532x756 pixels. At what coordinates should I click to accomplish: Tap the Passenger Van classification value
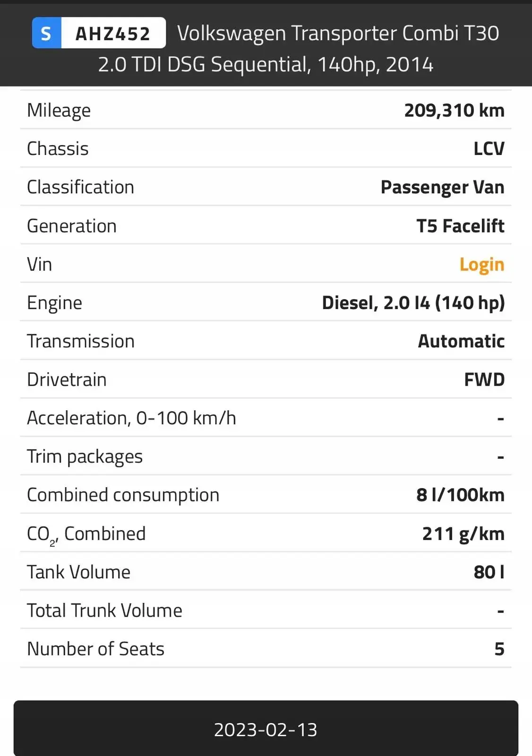click(442, 188)
